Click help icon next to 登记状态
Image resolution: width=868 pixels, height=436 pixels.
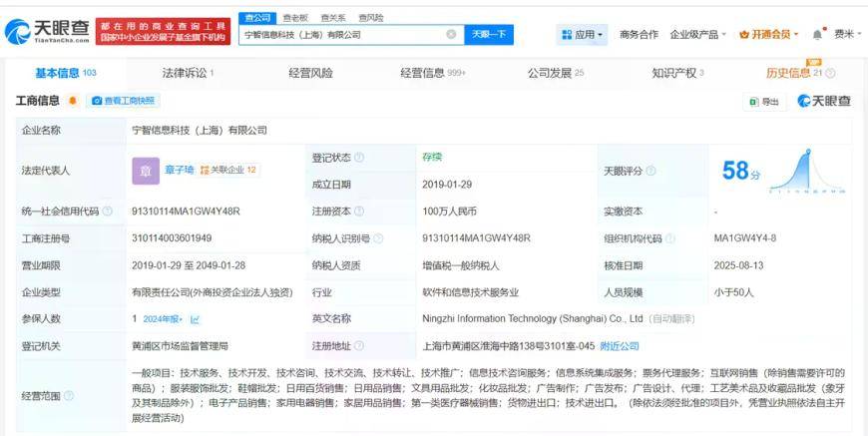(359, 158)
